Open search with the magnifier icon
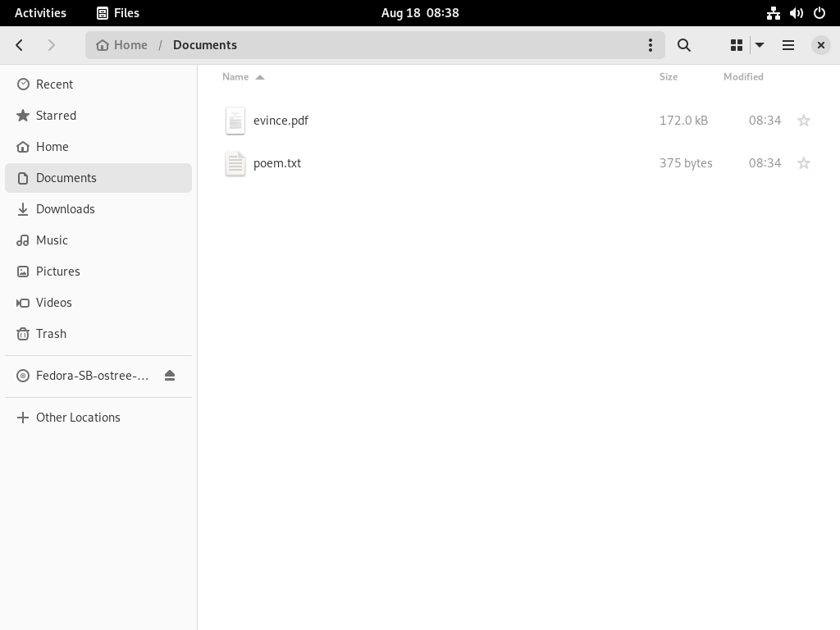This screenshot has width=840, height=630. pos(683,45)
